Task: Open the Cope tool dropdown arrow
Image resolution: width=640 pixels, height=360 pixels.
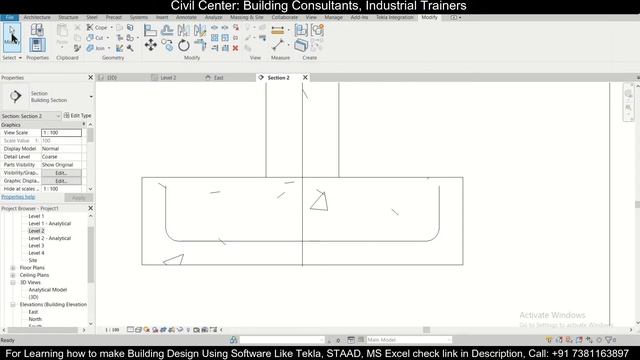Action: tap(111, 27)
